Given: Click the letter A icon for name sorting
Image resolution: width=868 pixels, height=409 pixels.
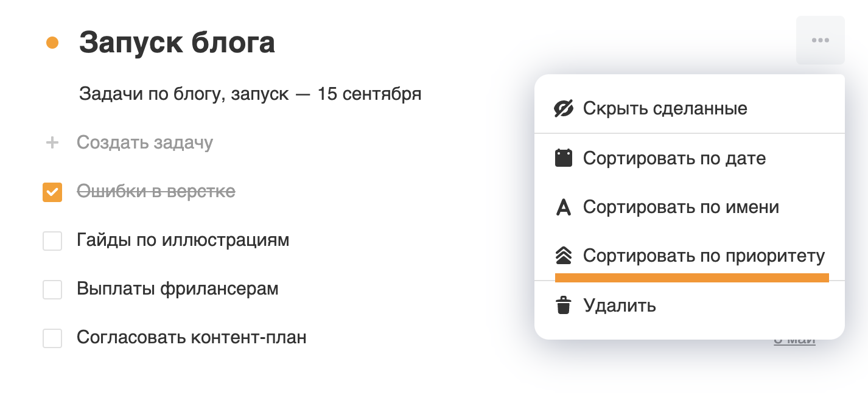Looking at the screenshot, I should pyautogui.click(x=564, y=208).
